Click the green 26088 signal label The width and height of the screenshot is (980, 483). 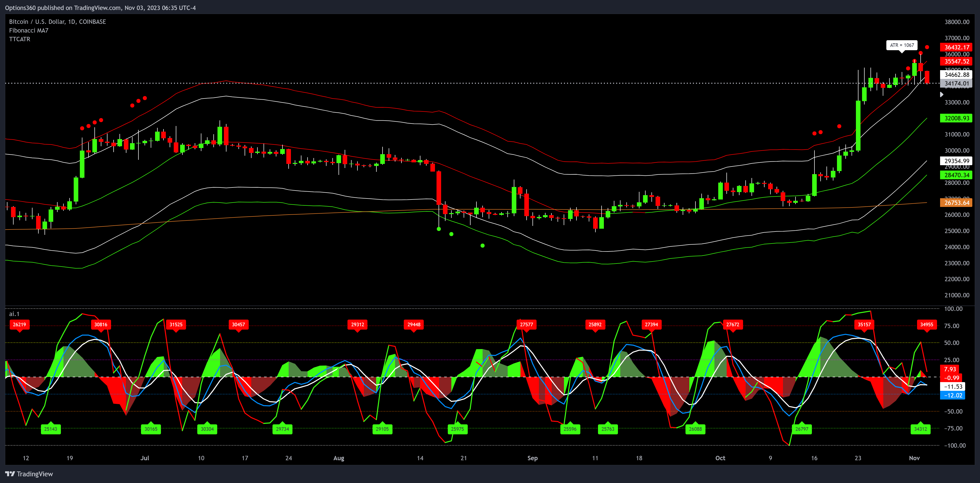point(695,429)
